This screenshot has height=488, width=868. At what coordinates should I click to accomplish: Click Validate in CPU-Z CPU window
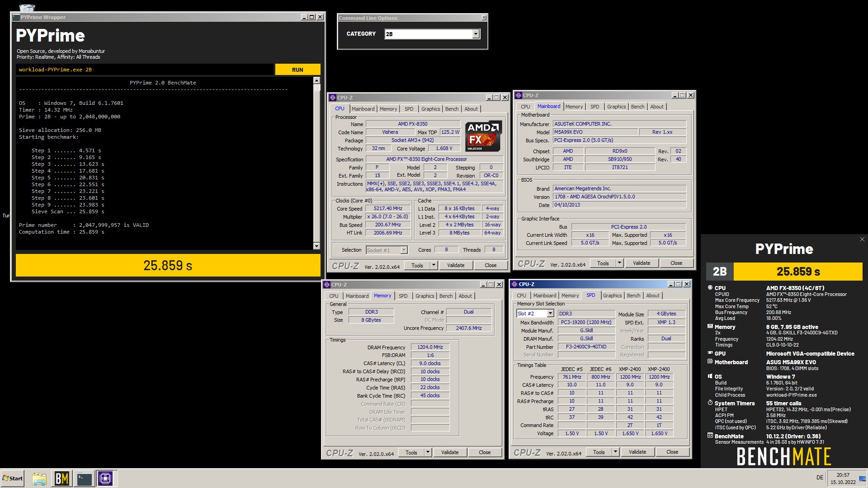[x=456, y=265]
